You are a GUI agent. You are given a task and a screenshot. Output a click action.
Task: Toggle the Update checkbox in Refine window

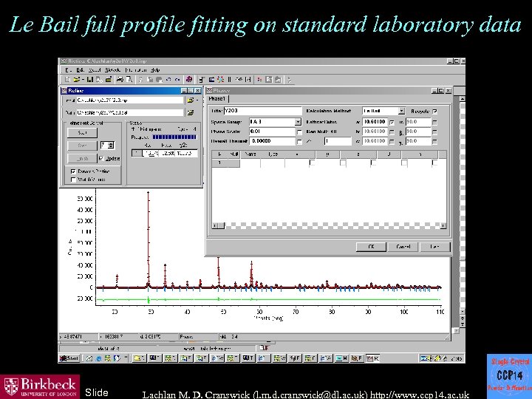pyautogui.click(x=101, y=158)
